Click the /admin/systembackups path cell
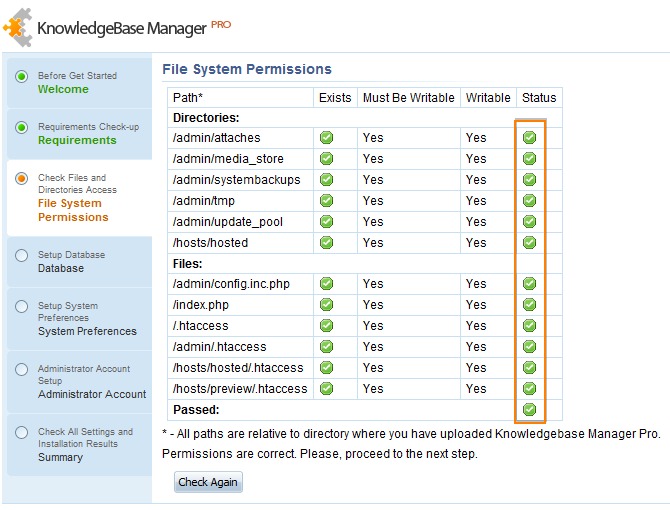The image size is (670, 510). click(241, 179)
